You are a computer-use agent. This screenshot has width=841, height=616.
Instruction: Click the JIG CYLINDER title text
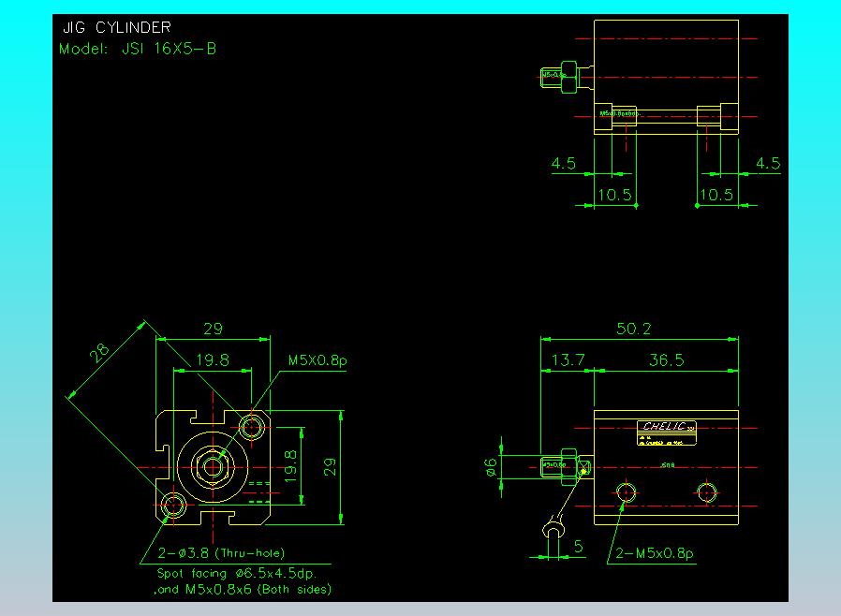pyautogui.click(x=117, y=27)
